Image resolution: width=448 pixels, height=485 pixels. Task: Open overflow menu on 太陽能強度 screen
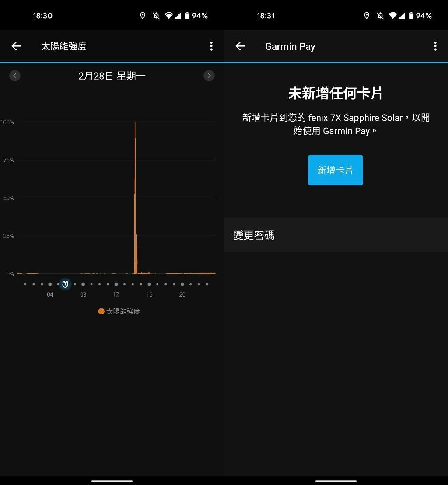211,46
